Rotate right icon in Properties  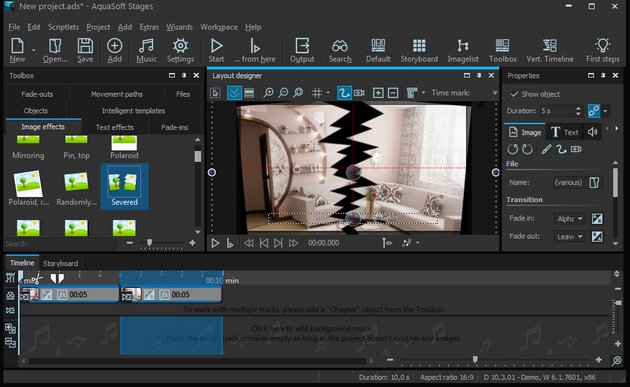coord(528,149)
